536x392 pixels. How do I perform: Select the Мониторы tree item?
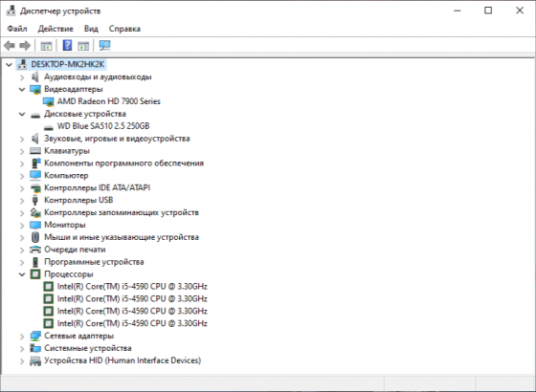click(65, 225)
